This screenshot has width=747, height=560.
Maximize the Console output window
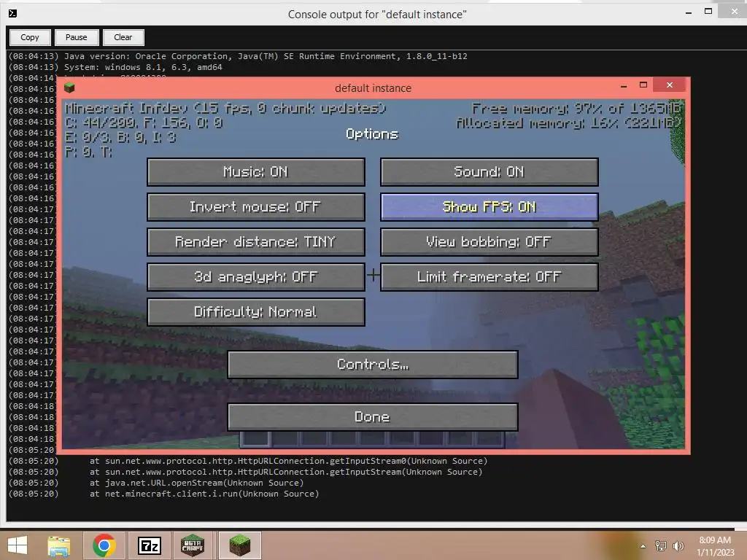point(708,12)
